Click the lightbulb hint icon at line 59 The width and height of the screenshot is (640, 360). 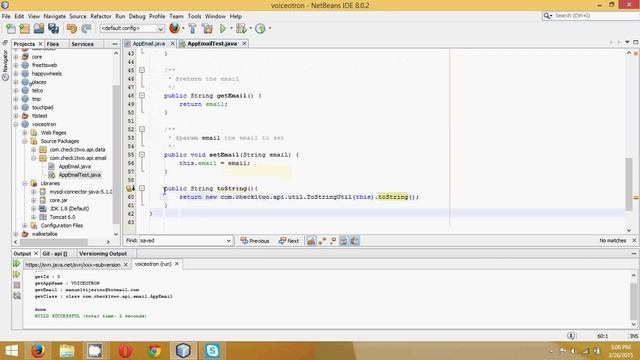coord(129,188)
